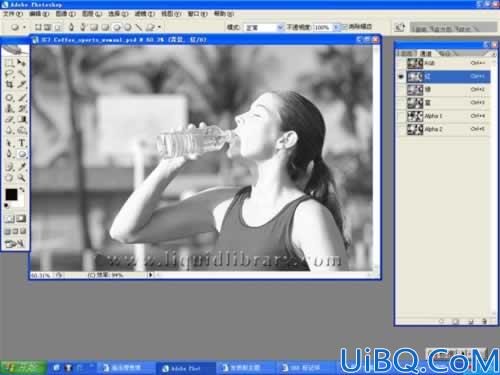Open the File (文件) menu
Screen dimensions: 500x375
(x=13, y=14)
